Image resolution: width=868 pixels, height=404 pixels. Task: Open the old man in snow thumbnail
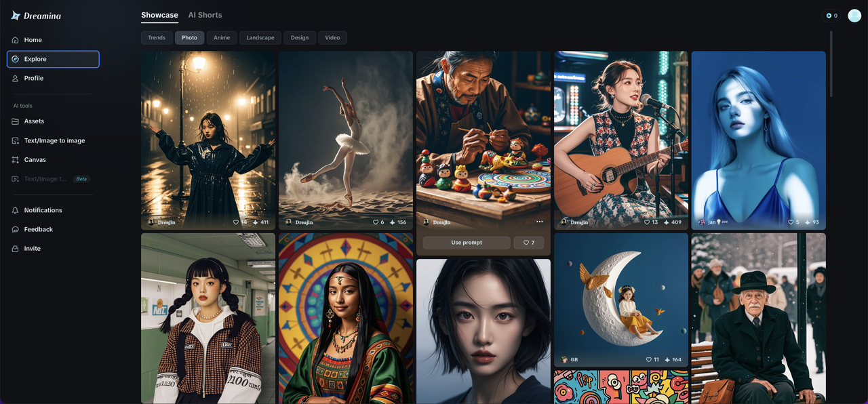click(x=759, y=319)
